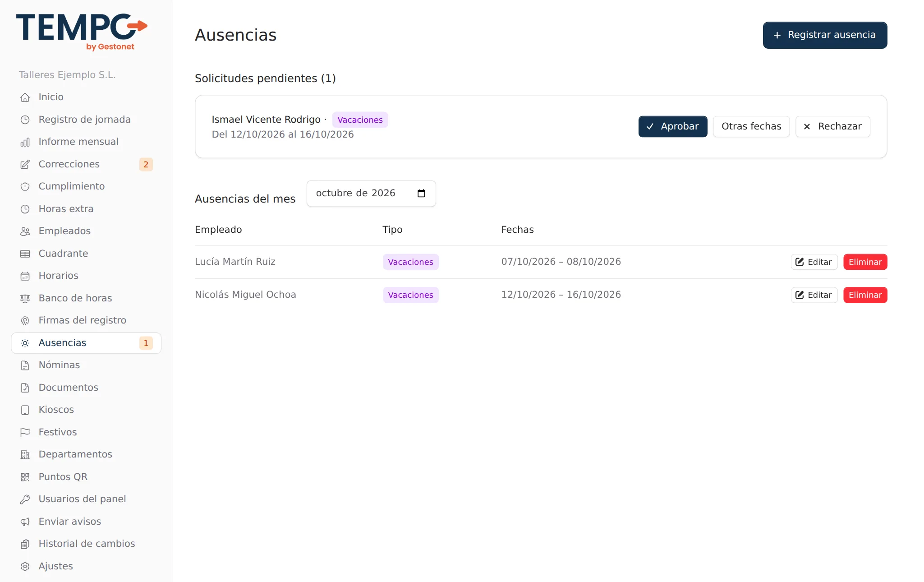The width and height of the screenshot is (924, 582).
Task: Click the calendar icon for Horarios
Action: 25,276
